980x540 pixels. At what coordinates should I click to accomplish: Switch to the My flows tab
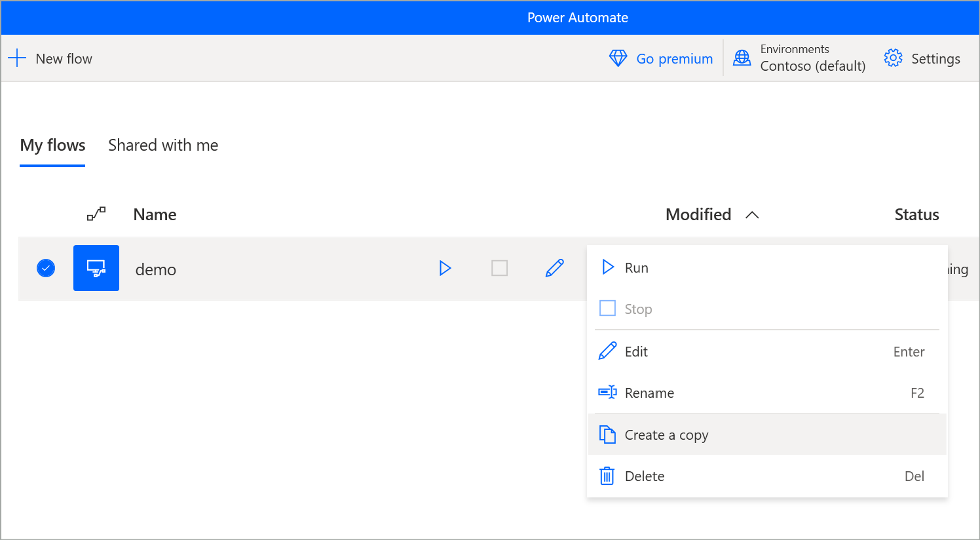click(52, 145)
